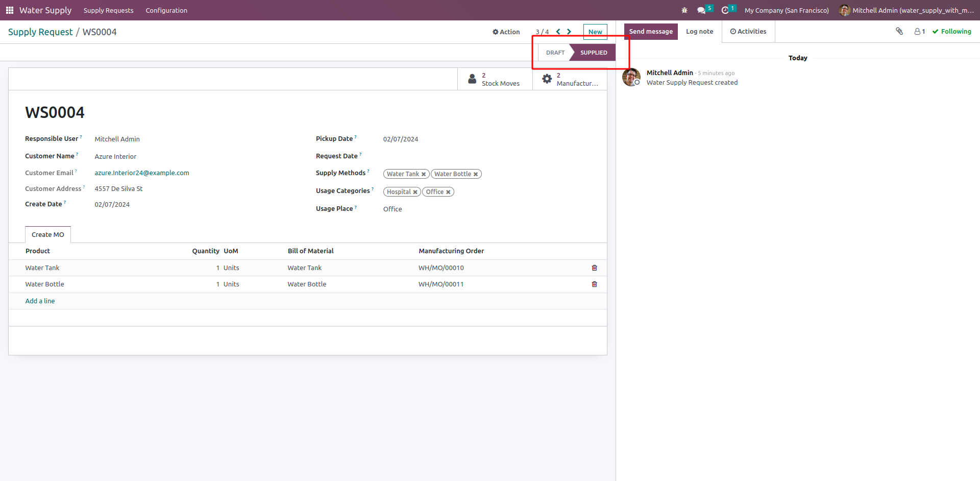Screen dimensions: 980x481
Task: Open the Supply Requests menu
Action: click(108, 10)
